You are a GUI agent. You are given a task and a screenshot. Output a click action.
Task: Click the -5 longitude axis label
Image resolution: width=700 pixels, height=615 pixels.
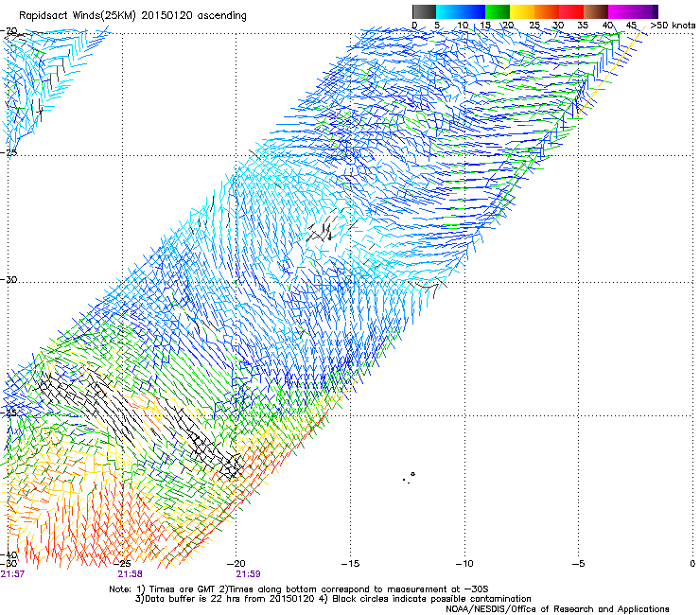tap(578, 564)
